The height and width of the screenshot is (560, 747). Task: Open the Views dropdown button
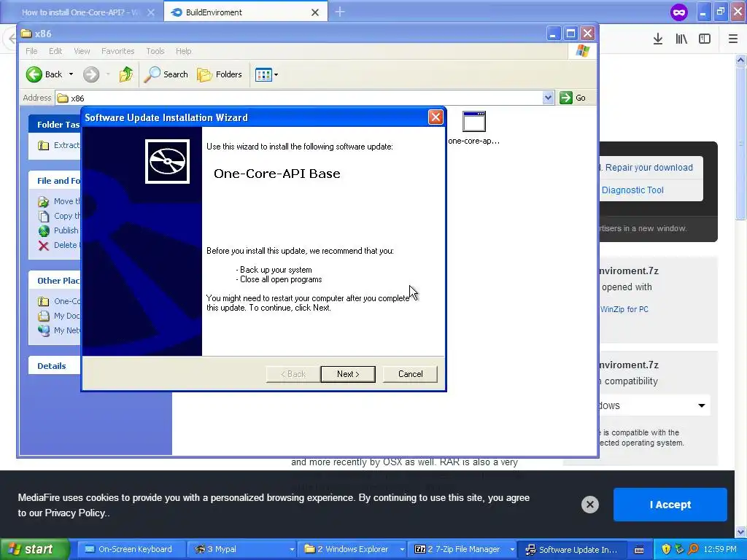[x=266, y=74]
